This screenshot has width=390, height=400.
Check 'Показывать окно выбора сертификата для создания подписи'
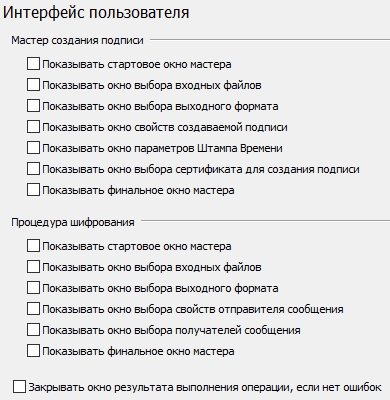click(x=33, y=169)
